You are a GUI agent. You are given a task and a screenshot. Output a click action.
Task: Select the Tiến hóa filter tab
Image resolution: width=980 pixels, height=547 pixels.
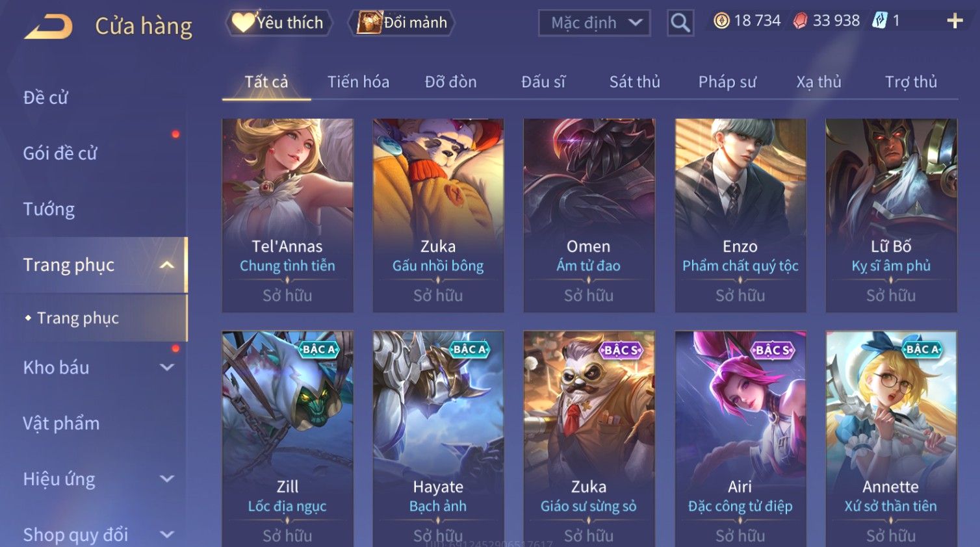[x=358, y=82]
